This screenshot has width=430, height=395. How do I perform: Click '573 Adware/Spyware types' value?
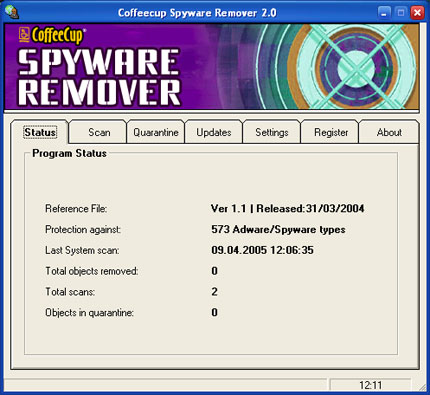pyautogui.click(x=278, y=230)
